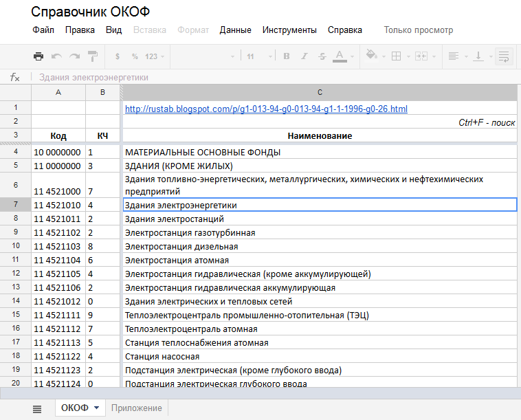521x420 pixels.
Task: Apply currency format with the $ icon
Action: (x=118, y=56)
